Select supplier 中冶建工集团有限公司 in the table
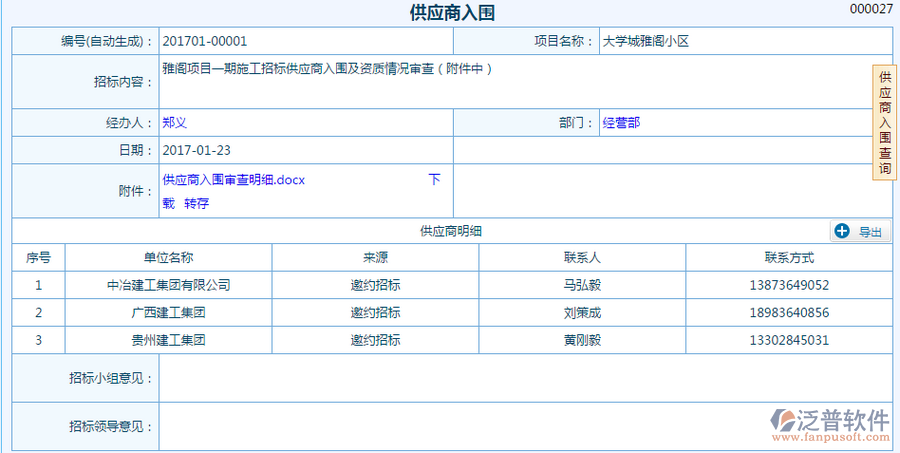900x453 pixels. tap(168, 285)
